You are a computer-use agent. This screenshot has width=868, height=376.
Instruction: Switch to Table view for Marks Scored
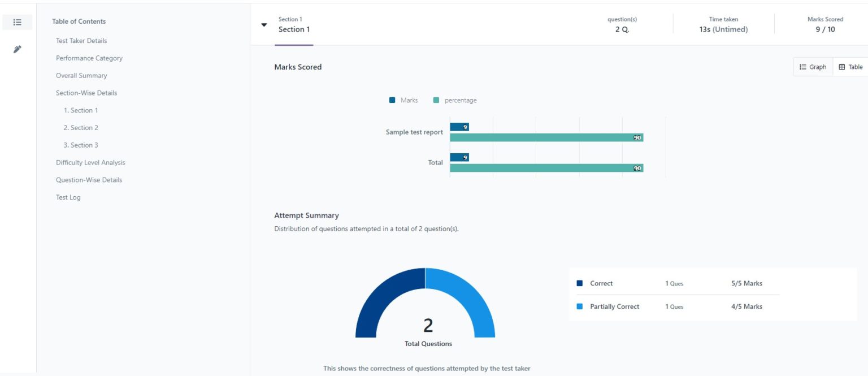849,66
